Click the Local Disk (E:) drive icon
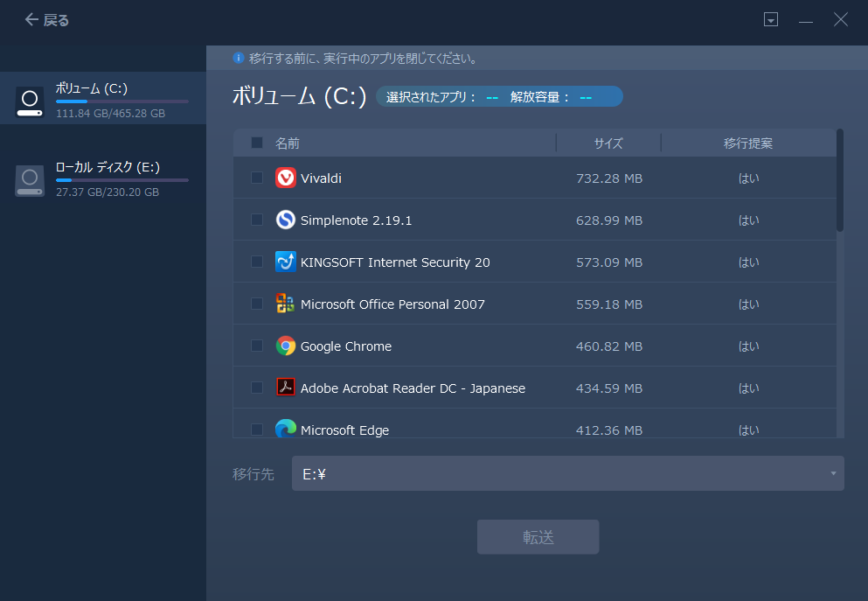Image resolution: width=868 pixels, height=601 pixels. coord(30,180)
